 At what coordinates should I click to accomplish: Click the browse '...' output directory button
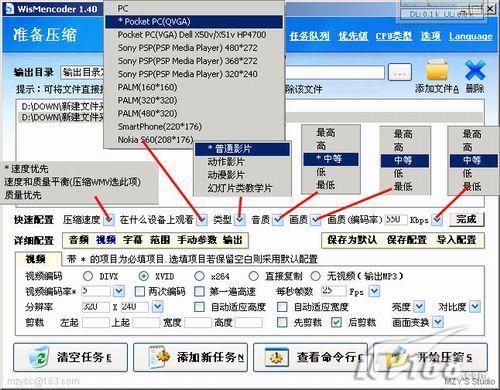(x=400, y=72)
